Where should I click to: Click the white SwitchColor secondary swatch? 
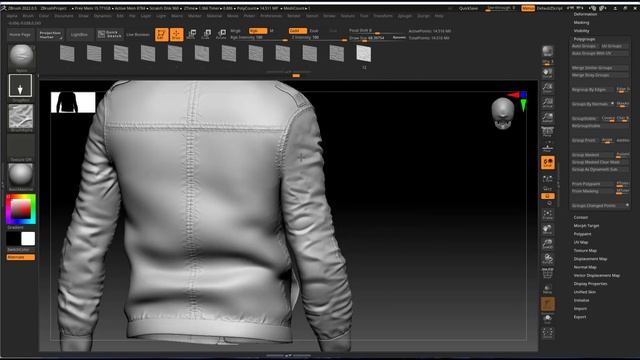[x=28, y=238]
